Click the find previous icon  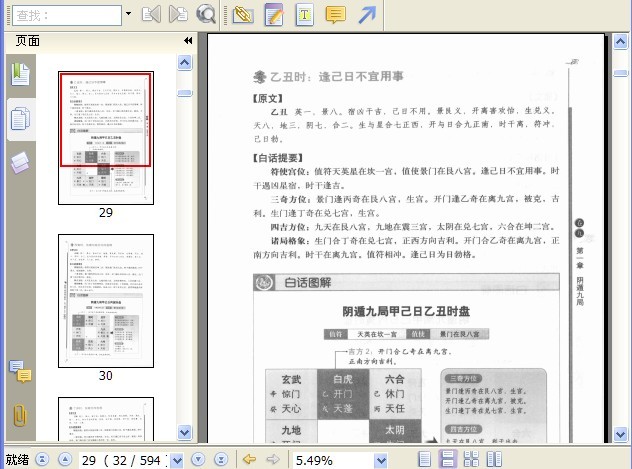151,15
